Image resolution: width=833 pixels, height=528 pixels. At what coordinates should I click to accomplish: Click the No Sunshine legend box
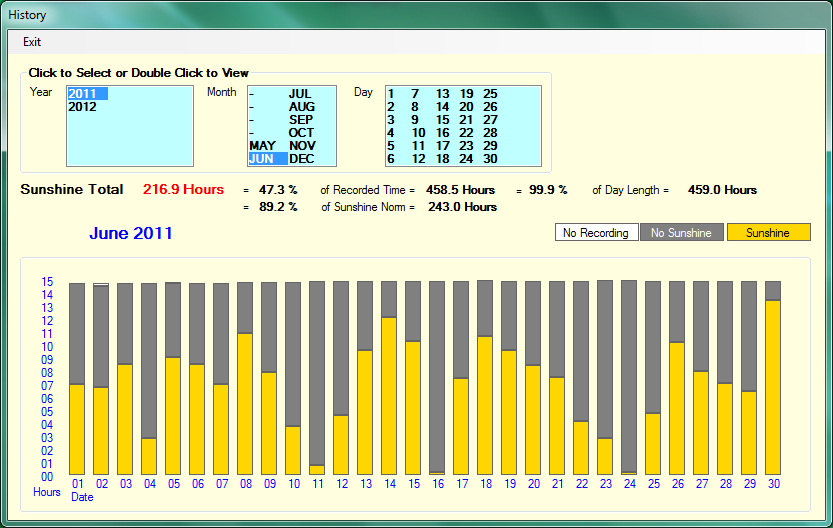[x=681, y=233]
